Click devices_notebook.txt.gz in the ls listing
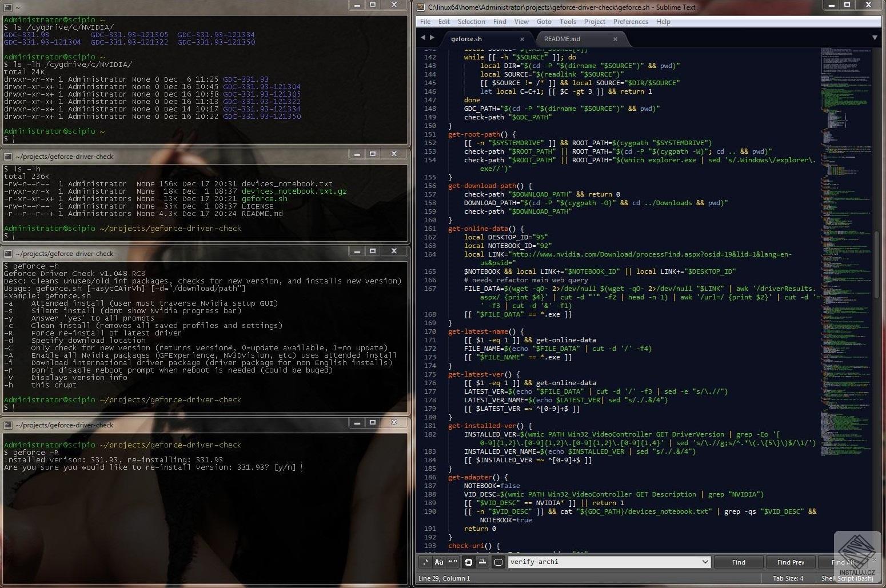Screen dimensions: 886x588 click(x=294, y=191)
